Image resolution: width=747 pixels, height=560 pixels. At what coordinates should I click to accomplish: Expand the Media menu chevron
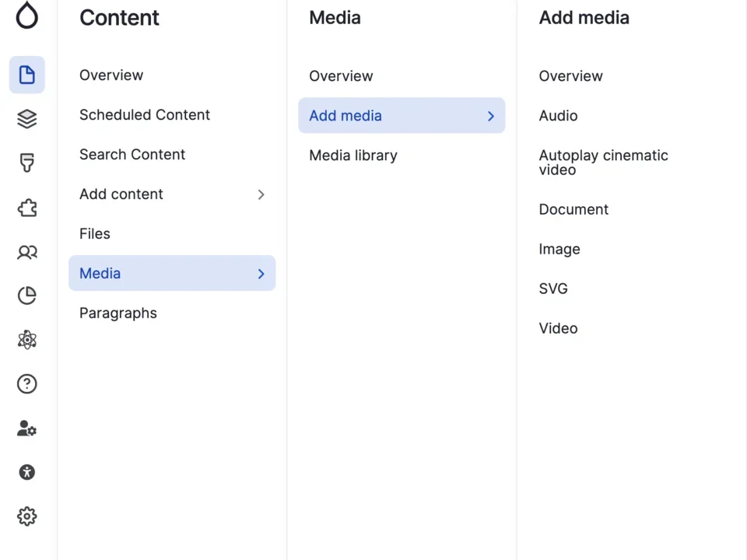[x=261, y=273]
